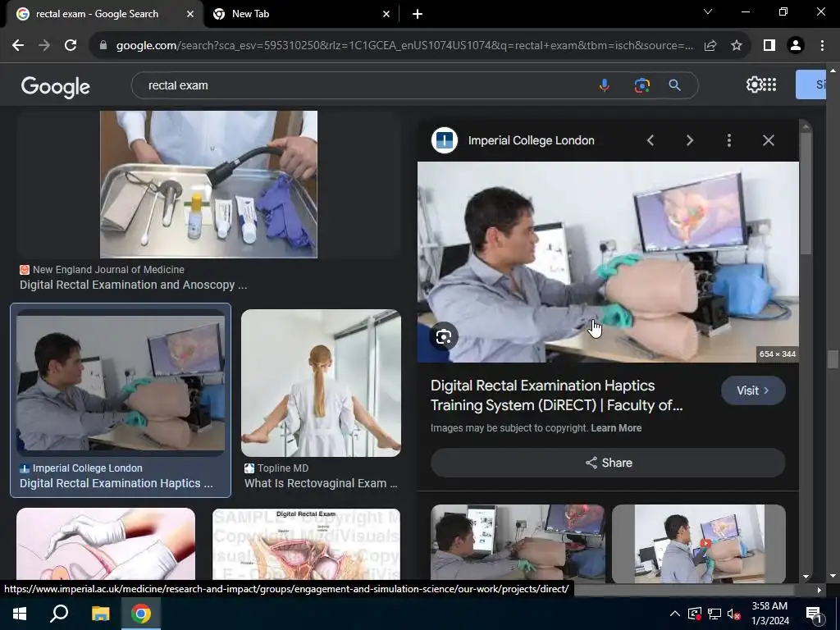This screenshot has width=840, height=630.
Task: Start voice search with the microphone
Action: pyautogui.click(x=605, y=85)
